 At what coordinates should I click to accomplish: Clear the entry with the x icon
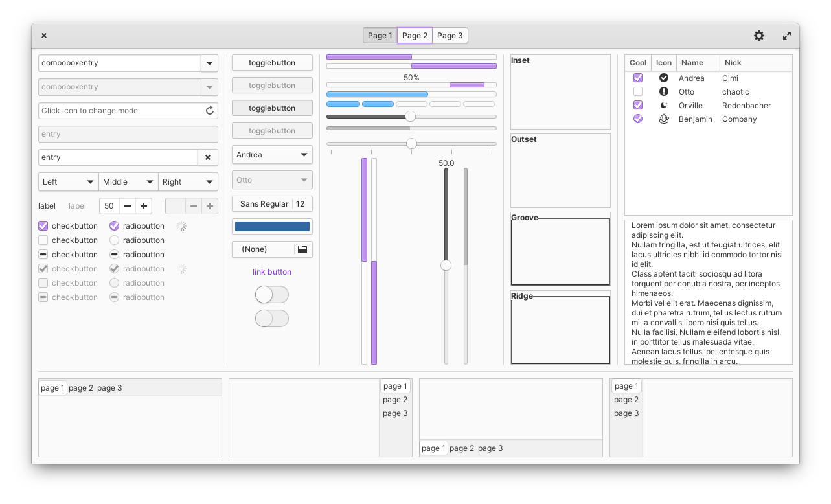pyautogui.click(x=208, y=157)
